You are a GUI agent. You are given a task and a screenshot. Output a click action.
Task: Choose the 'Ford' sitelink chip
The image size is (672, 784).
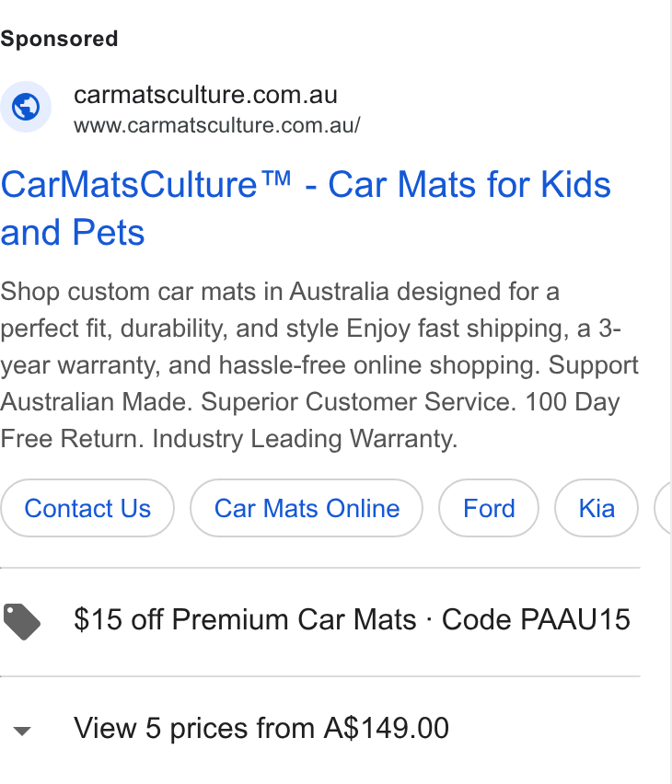pyautogui.click(x=489, y=509)
